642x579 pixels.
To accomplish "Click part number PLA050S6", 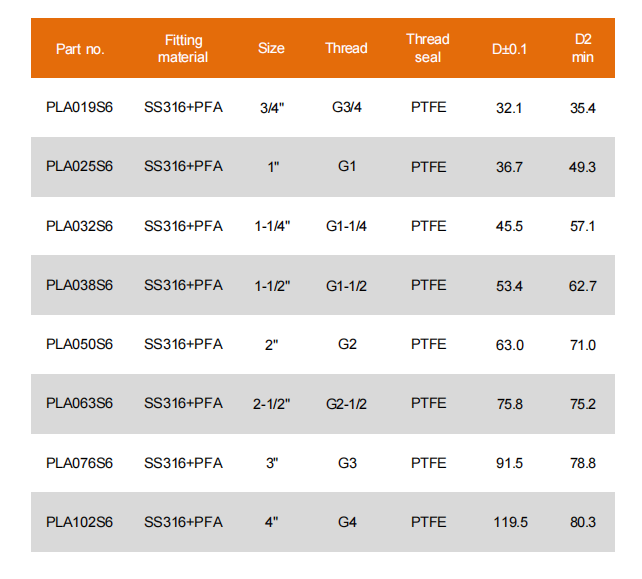I will 80,344.
